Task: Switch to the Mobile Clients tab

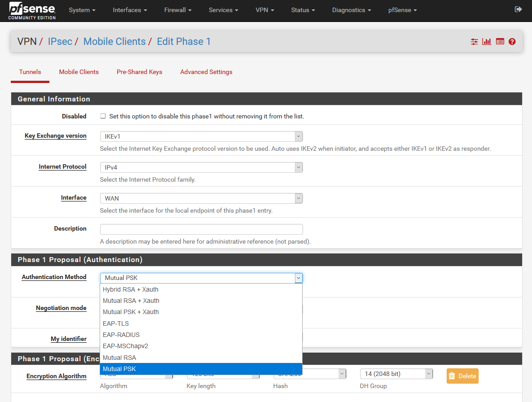Action: point(79,72)
